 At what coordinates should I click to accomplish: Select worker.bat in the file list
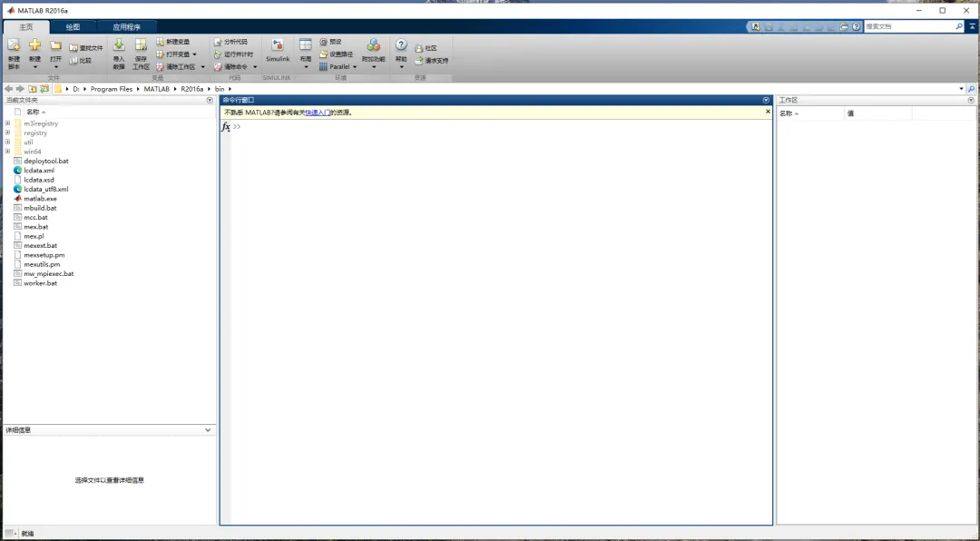[40, 282]
